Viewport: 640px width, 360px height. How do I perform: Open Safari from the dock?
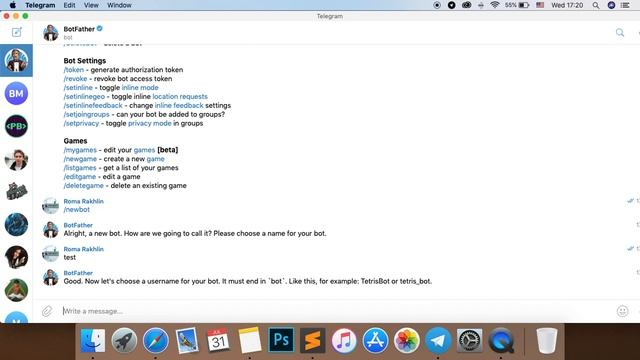[156, 340]
